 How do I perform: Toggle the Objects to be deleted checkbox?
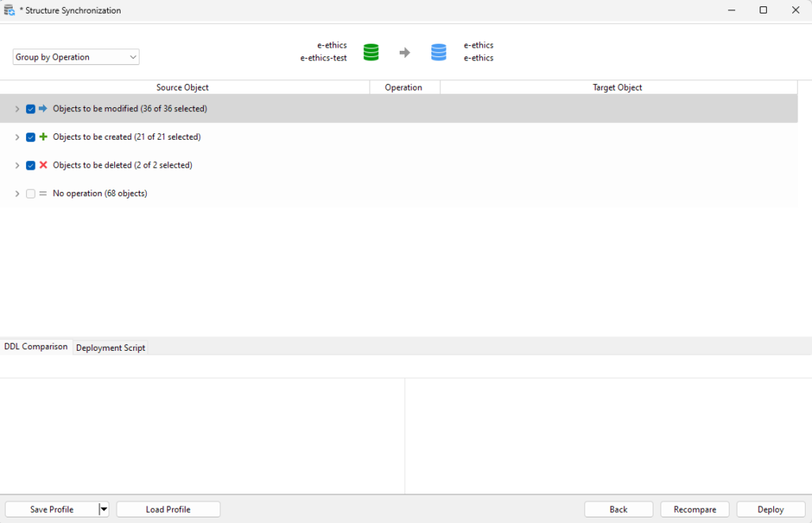30,165
